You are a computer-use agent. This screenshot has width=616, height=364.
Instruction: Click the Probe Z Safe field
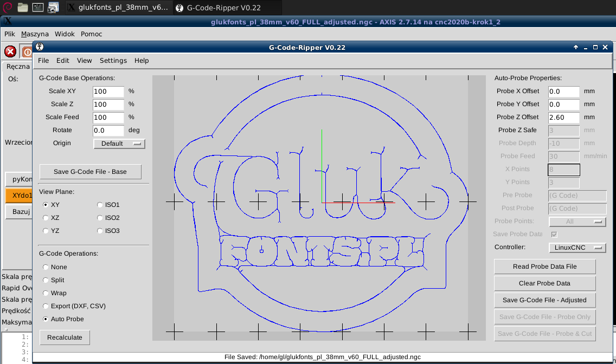(564, 130)
